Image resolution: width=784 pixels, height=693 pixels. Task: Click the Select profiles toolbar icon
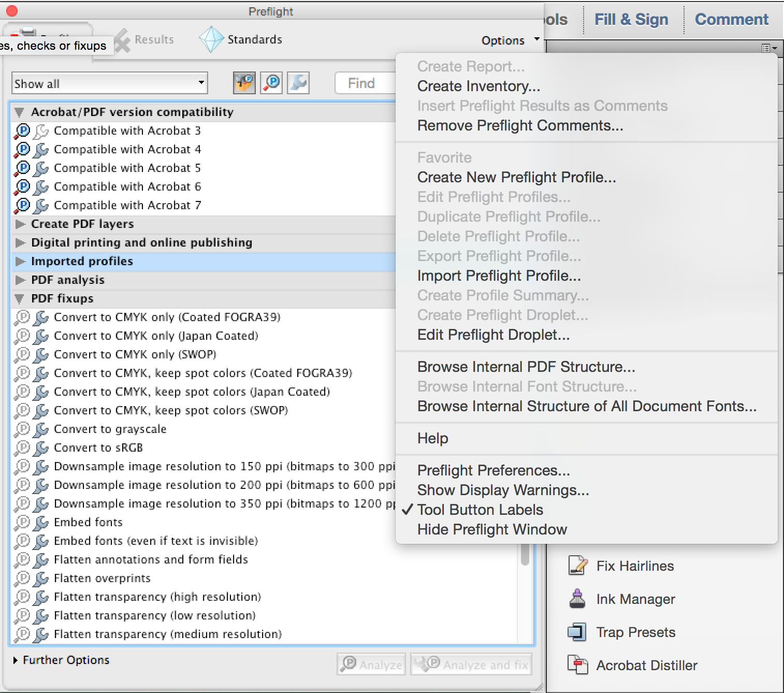pyautogui.click(x=244, y=83)
